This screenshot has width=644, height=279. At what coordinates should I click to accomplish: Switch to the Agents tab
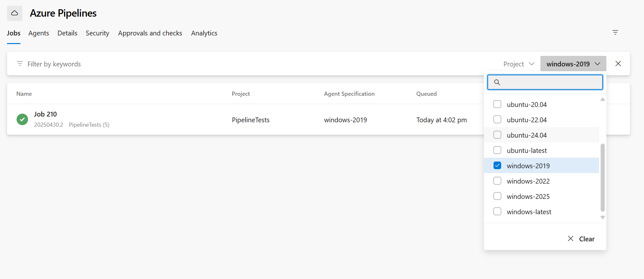39,33
